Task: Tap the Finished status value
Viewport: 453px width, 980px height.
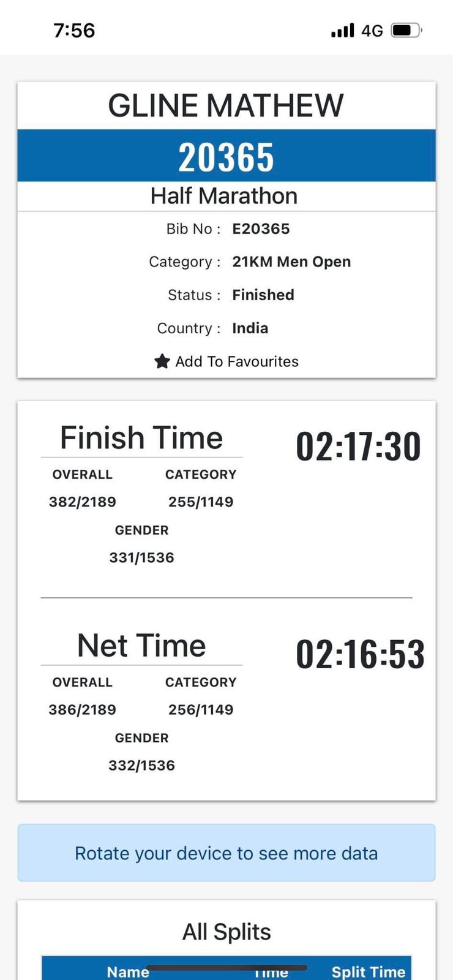Action: point(263,295)
